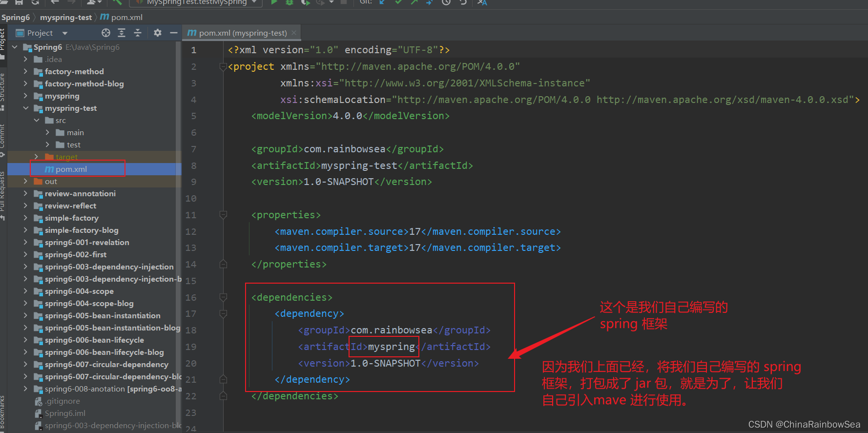Start debugging with the bug icon
The height and width of the screenshot is (433, 868).
coord(289,2)
